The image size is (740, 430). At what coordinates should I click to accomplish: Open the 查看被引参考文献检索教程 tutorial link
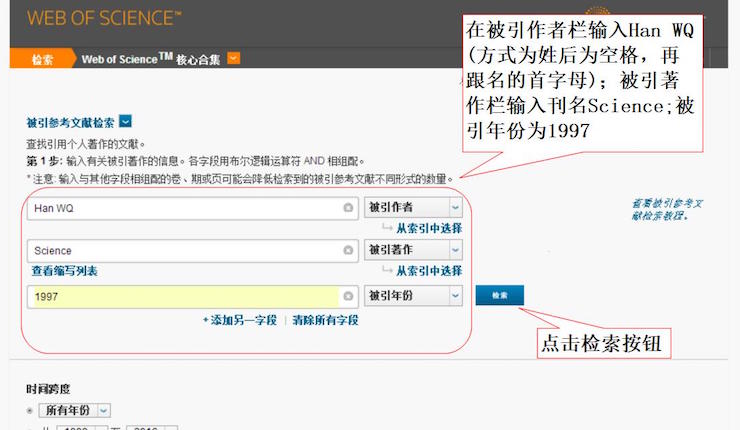(667, 210)
